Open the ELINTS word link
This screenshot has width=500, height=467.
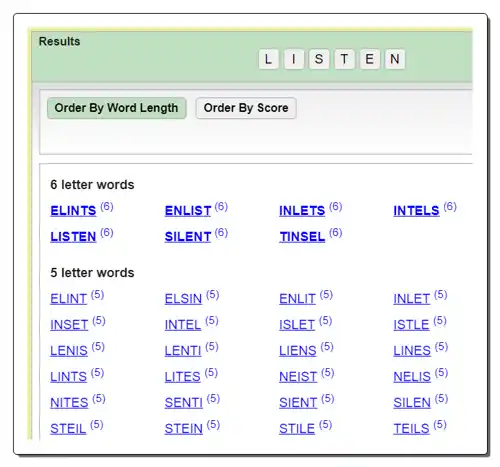click(73, 211)
